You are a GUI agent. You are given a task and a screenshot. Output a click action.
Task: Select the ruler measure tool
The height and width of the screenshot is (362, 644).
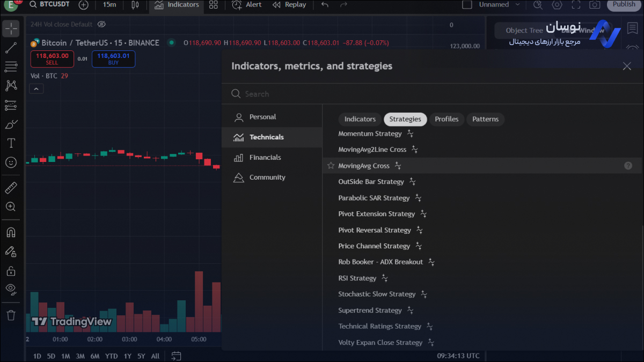(x=11, y=188)
